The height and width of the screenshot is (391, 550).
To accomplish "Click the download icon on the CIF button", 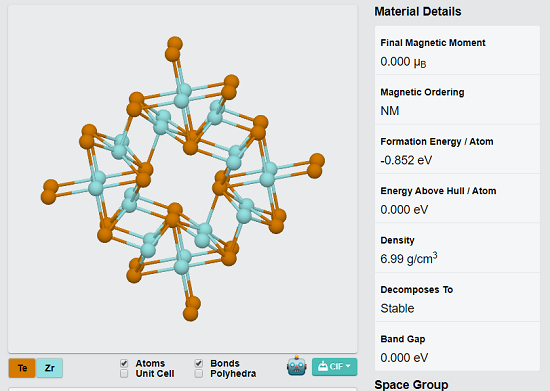I will (322, 366).
